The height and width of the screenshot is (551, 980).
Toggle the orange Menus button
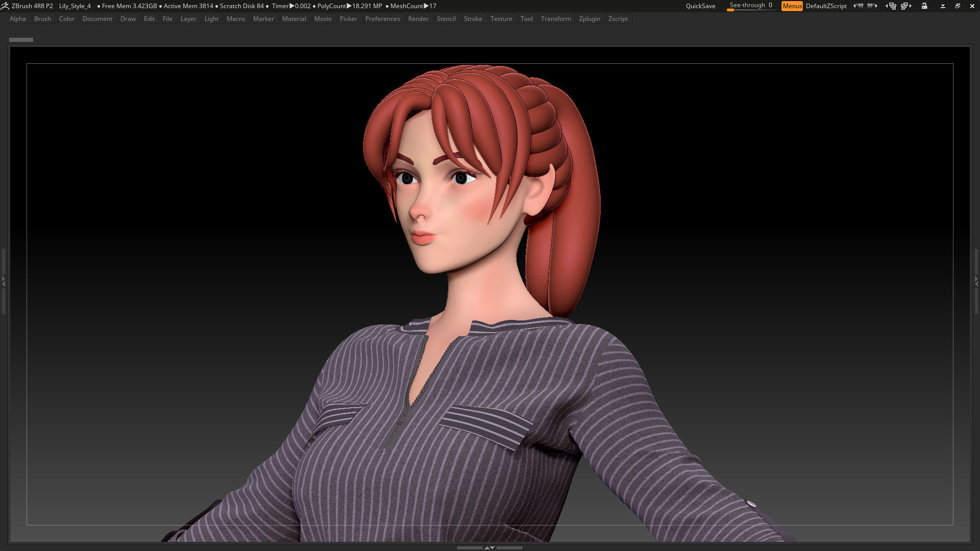[x=792, y=6]
